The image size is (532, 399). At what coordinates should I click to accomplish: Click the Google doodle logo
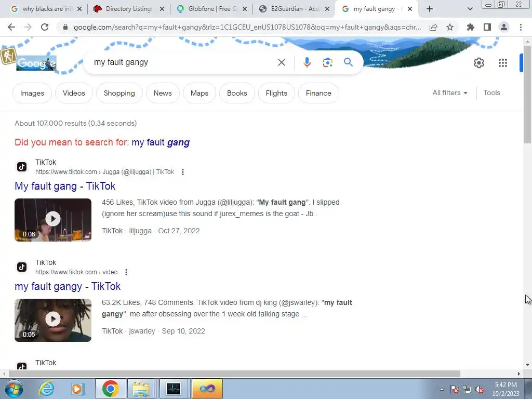click(x=36, y=63)
